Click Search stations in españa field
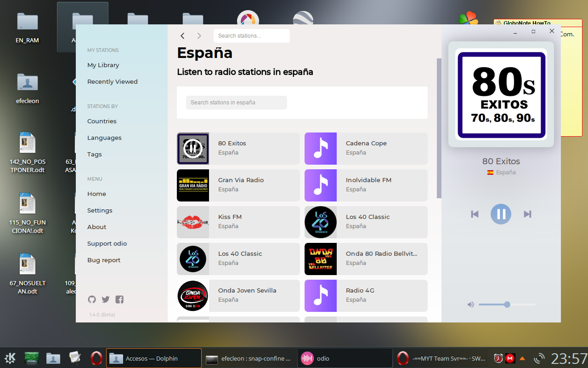This screenshot has width=588, height=368. (x=237, y=103)
